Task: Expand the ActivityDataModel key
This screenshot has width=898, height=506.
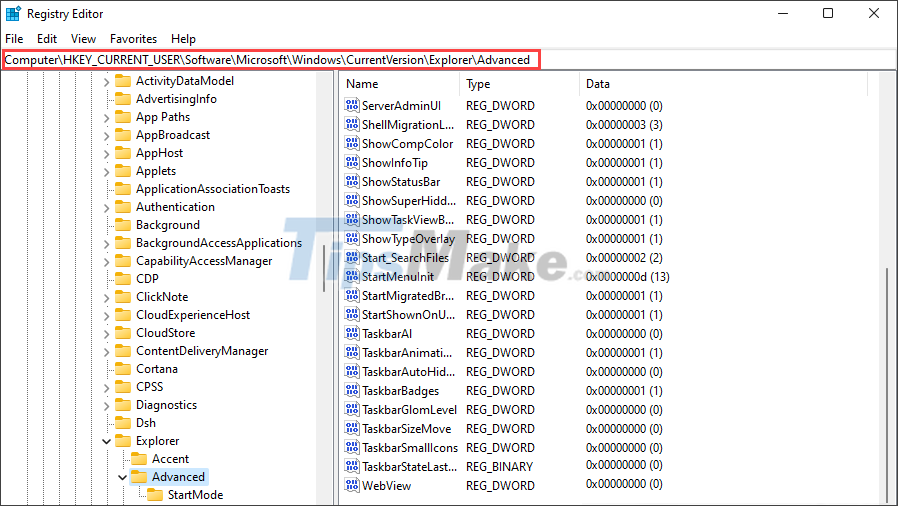Action: point(107,82)
